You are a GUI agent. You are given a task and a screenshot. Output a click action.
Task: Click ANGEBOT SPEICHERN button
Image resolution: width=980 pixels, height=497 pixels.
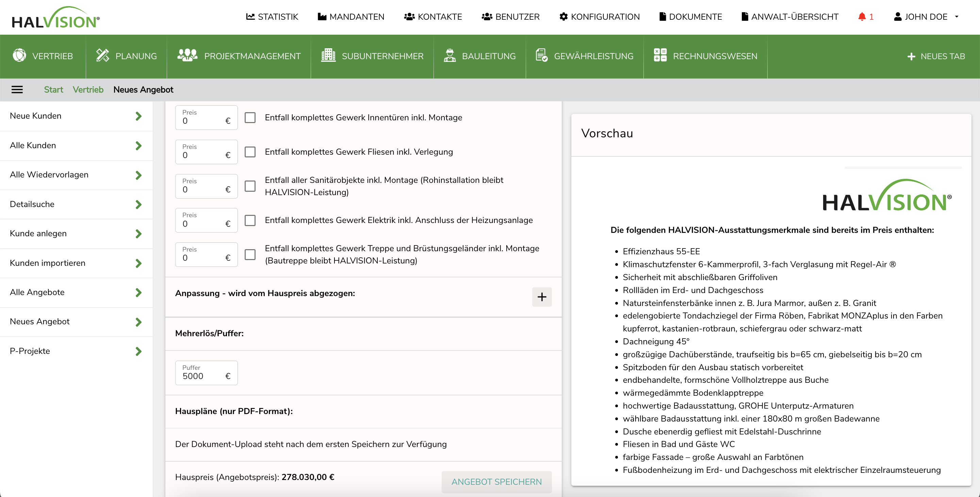(x=496, y=482)
